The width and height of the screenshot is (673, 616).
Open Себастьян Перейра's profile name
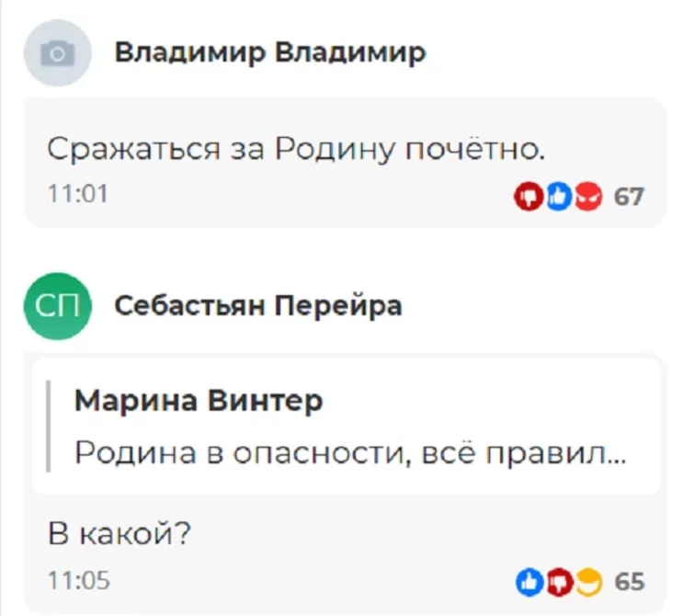[x=257, y=305]
